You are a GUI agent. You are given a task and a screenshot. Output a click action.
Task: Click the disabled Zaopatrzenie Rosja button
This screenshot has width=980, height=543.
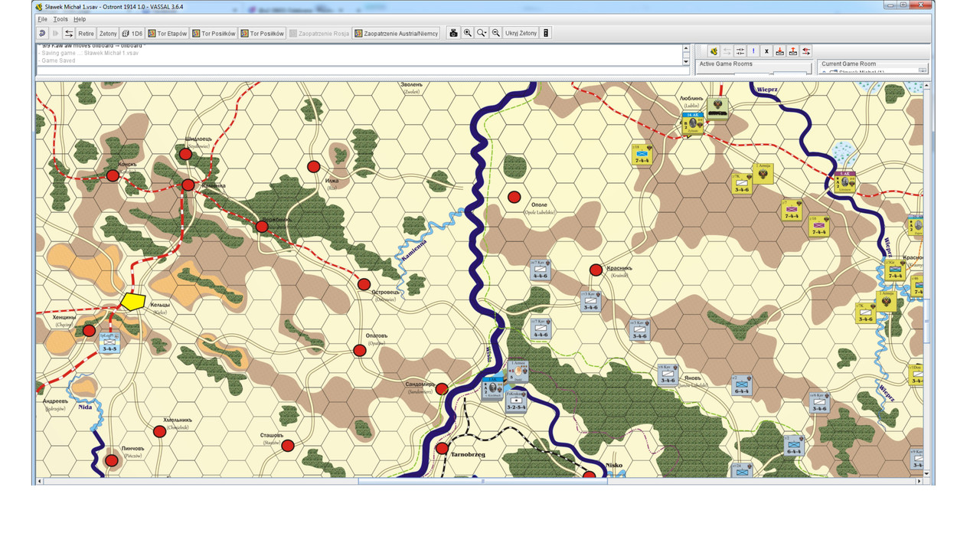point(319,33)
